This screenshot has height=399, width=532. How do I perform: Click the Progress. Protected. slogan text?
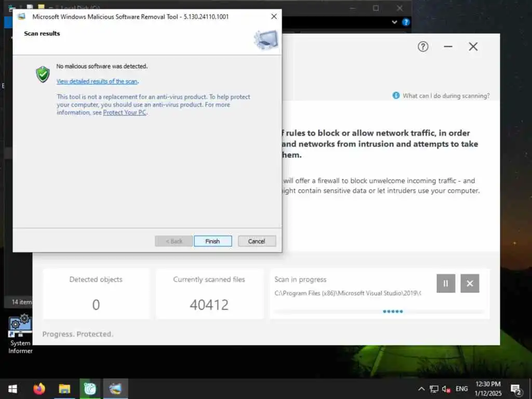click(78, 334)
